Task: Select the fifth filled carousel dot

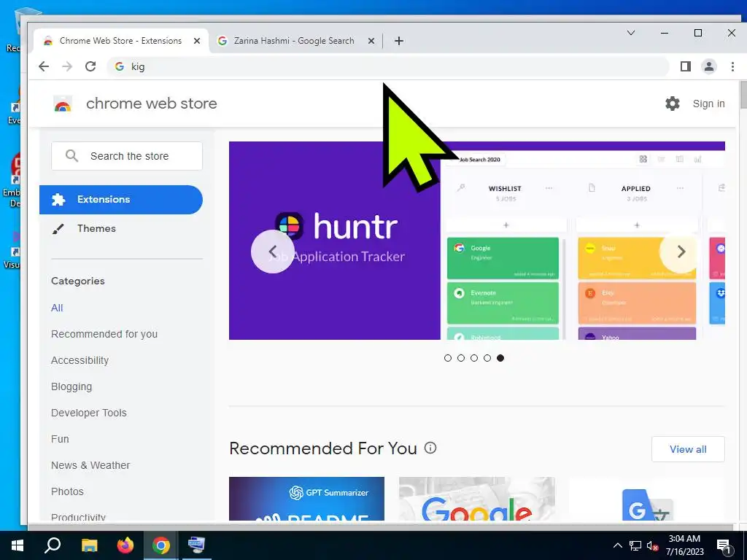Action: (x=500, y=358)
